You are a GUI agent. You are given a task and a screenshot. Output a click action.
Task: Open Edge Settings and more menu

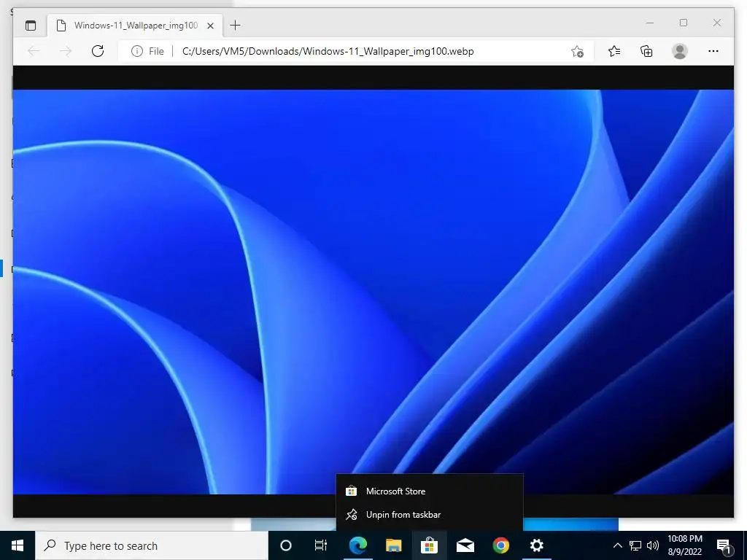click(x=713, y=51)
